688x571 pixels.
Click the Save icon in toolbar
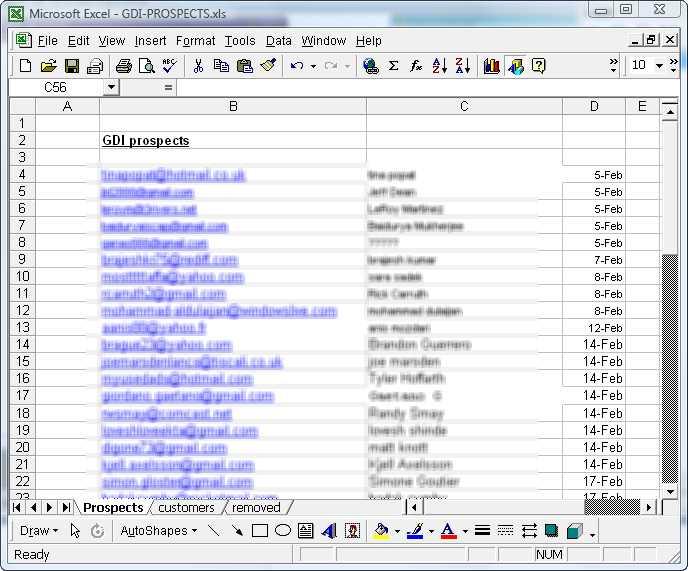[71, 66]
